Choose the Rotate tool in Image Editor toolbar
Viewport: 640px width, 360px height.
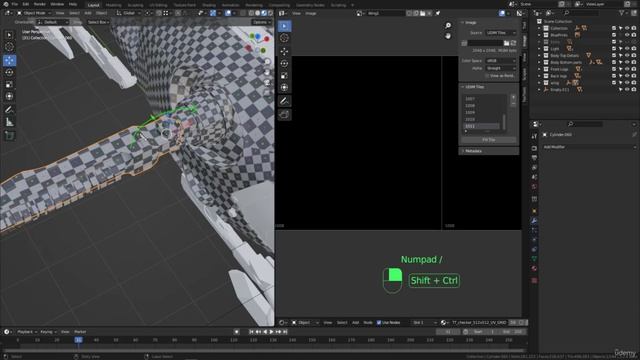[x=284, y=63]
